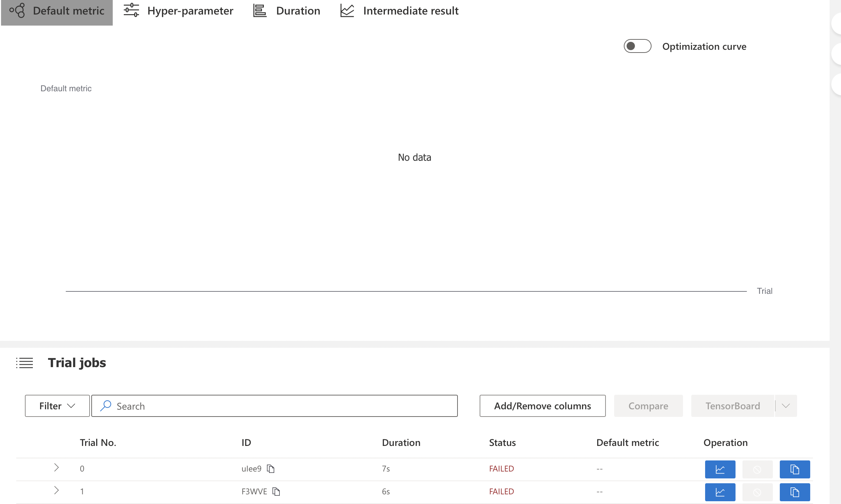The height and width of the screenshot is (504, 841).
Task: Click the Default metric scatter icon
Action: [16, 10]
